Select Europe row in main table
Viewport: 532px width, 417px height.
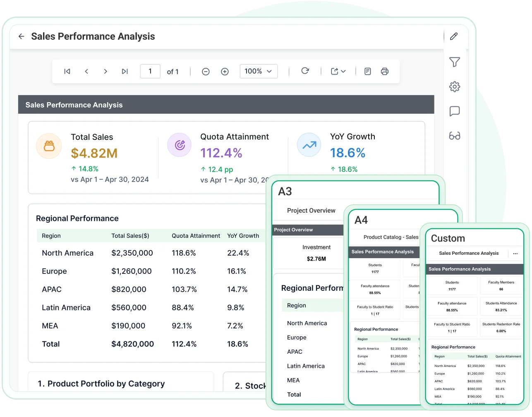[151, 271]
